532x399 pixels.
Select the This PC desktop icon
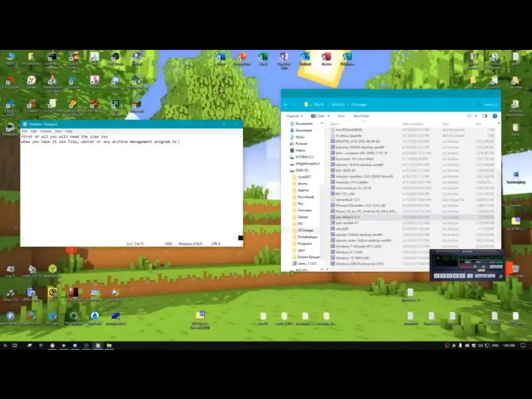10,58
